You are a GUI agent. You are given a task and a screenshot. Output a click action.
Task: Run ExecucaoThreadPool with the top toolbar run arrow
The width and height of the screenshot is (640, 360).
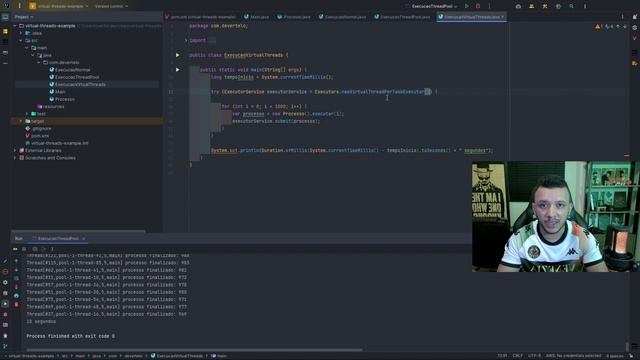click(x=467, y=6)
